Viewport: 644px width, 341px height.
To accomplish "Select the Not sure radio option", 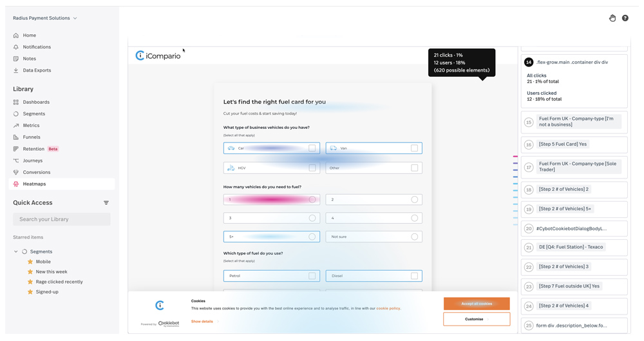I will [x=414, y=237].
